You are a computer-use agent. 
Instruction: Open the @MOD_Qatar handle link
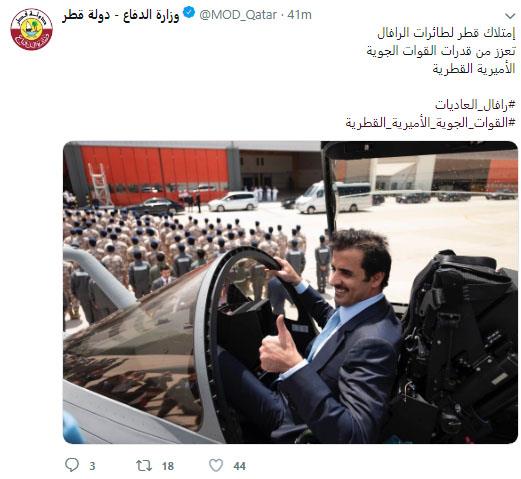(x=238, y=15)
